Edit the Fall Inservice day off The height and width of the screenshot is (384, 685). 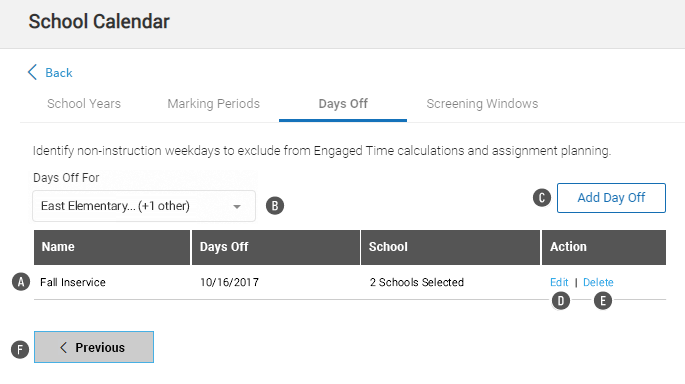[x=559, y=282]
